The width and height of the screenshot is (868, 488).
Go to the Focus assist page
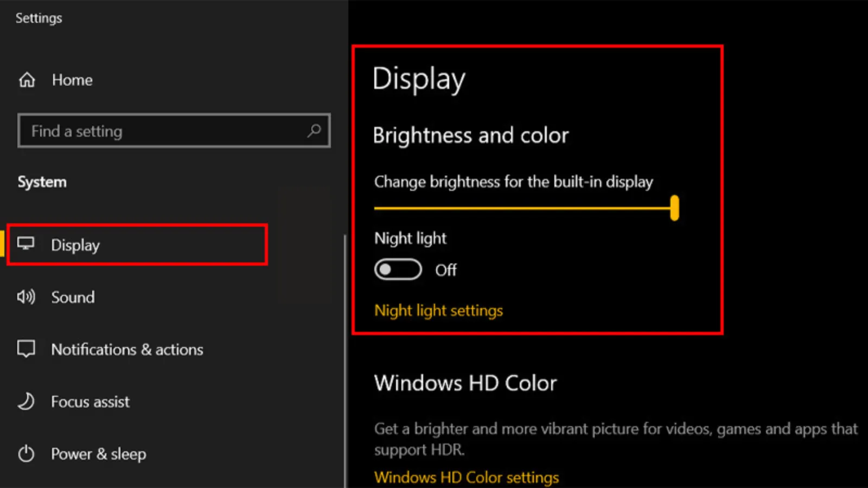[90, 401]
